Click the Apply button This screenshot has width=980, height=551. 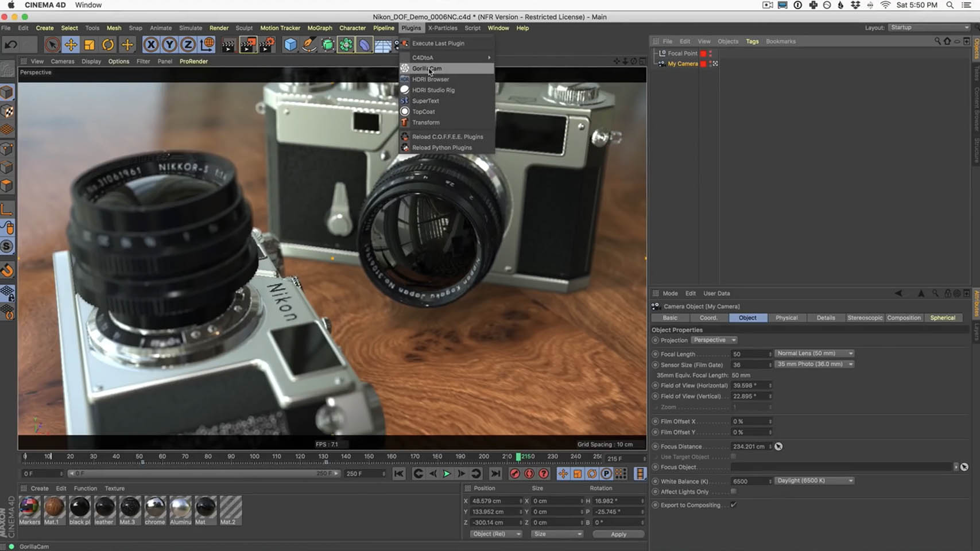point(618,534)
